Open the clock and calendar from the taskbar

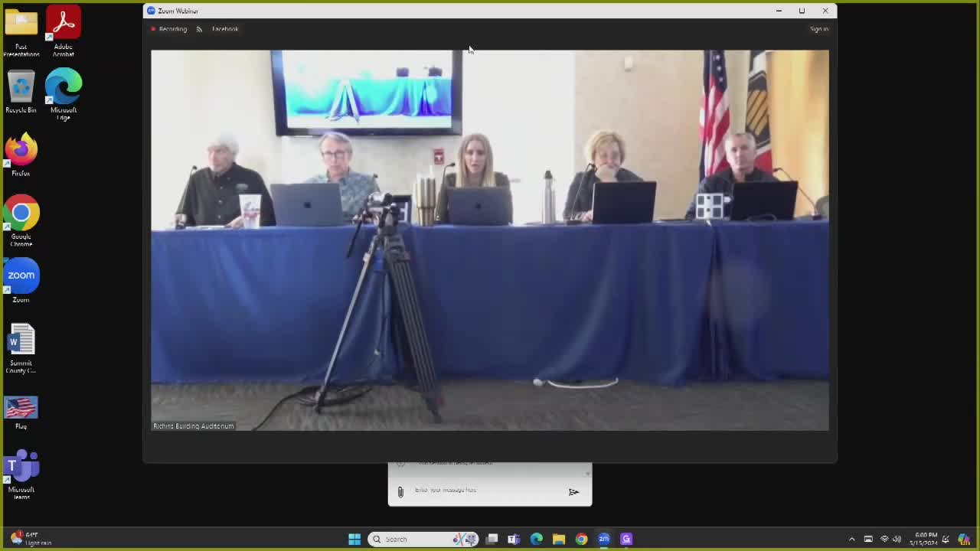click(926, 539)
